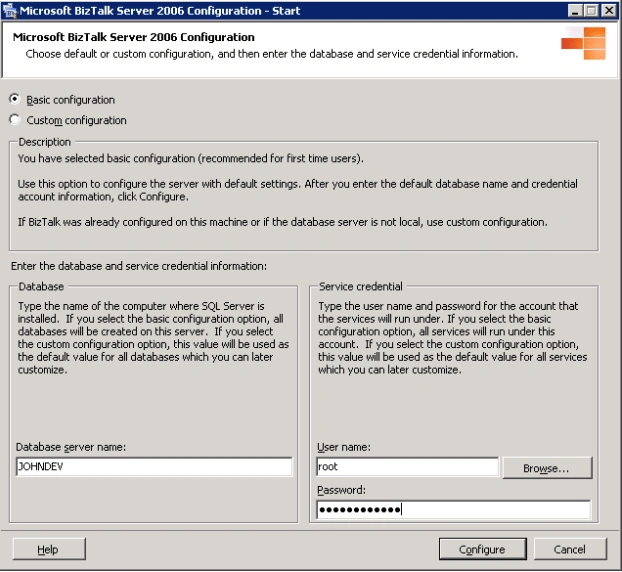Click the BizTalk title bar icon
The height and width of the screenshot is (572, 622).
pos(10,11)
